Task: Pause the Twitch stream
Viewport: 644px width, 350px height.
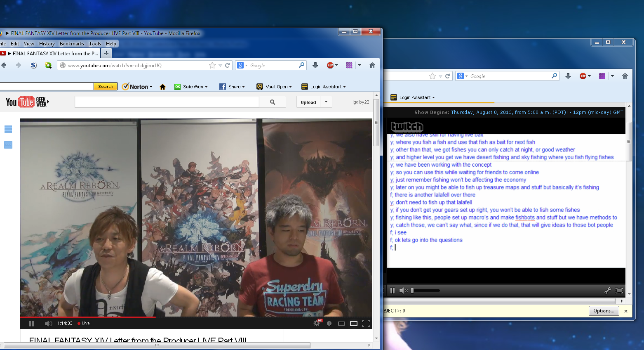Action: coord(393,291)
